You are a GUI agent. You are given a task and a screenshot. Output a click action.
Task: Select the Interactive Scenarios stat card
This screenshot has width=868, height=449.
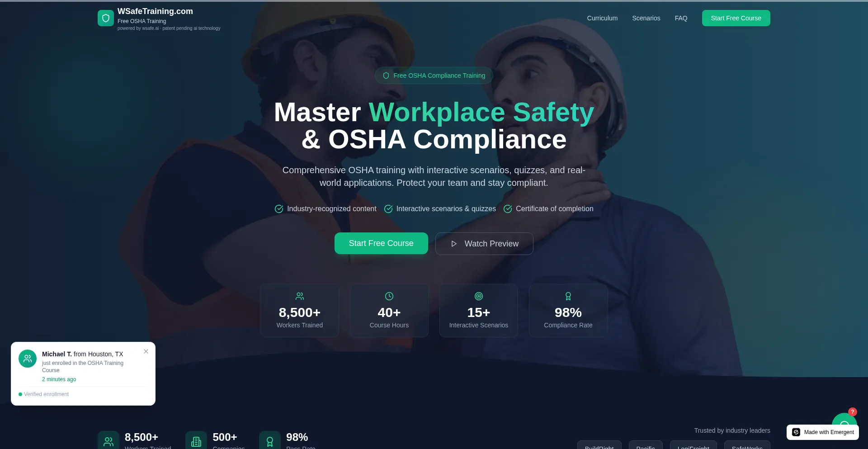479,311
